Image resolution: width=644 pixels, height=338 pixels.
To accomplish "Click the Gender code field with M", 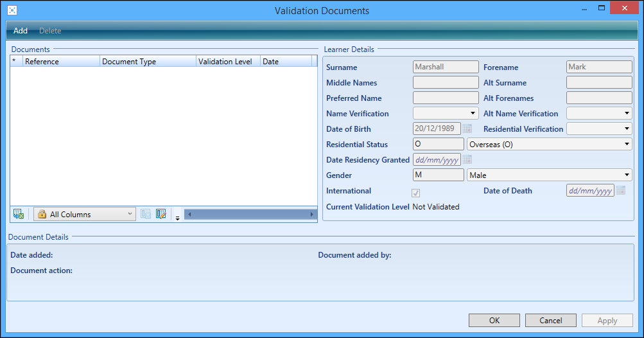I will [x=439, y=175].
